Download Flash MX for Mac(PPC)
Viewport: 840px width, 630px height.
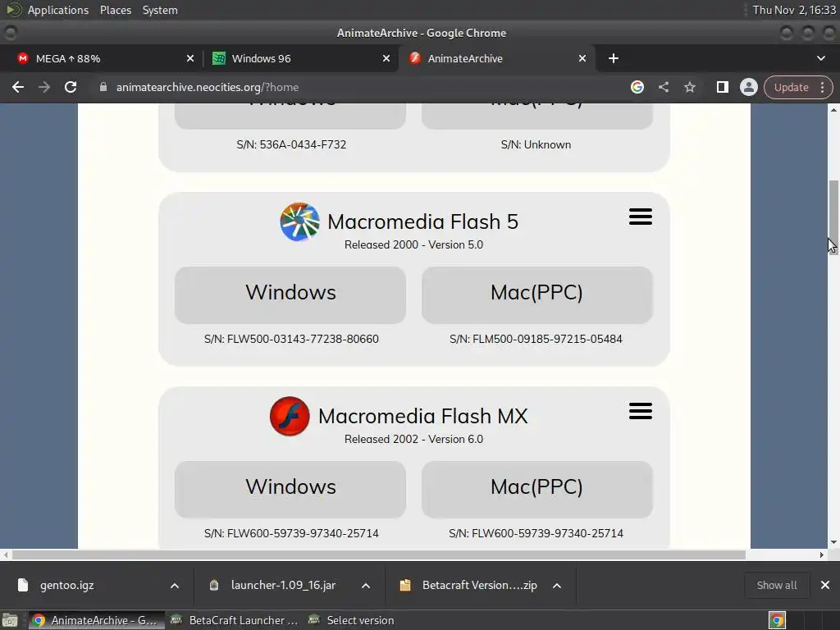(x=536, y=489)
